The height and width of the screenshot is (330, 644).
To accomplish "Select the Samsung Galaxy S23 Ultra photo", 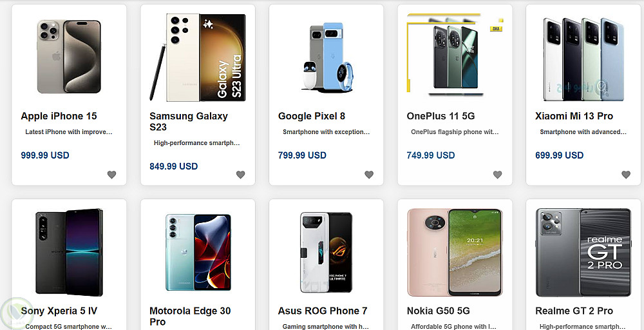I will (x=198, y=57).
